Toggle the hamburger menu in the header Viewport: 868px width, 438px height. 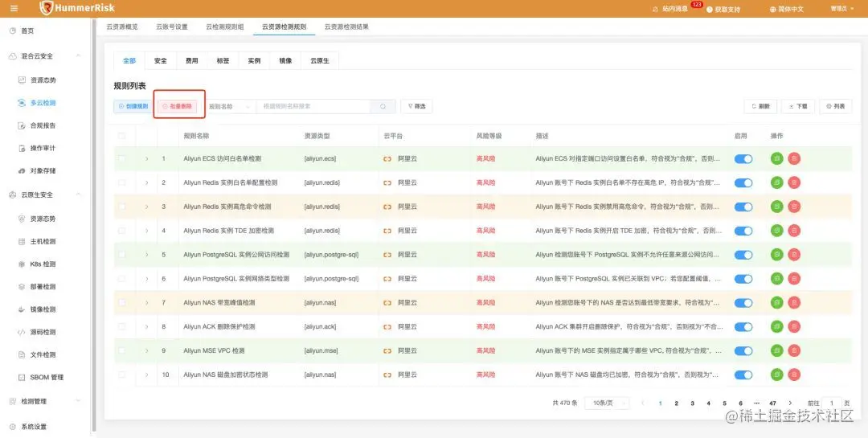14,8
